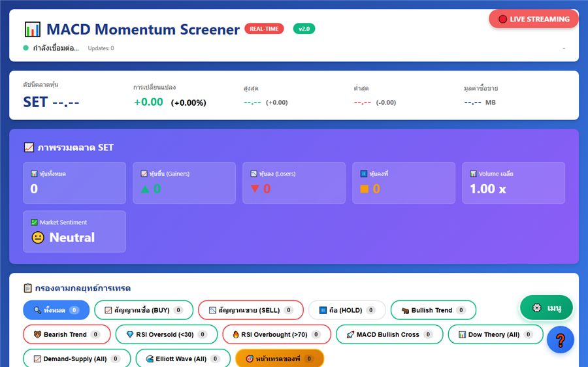This screenshot has width=588, height=367.
Task: Filter by Bullish Trend
Action: pos(433,310)
